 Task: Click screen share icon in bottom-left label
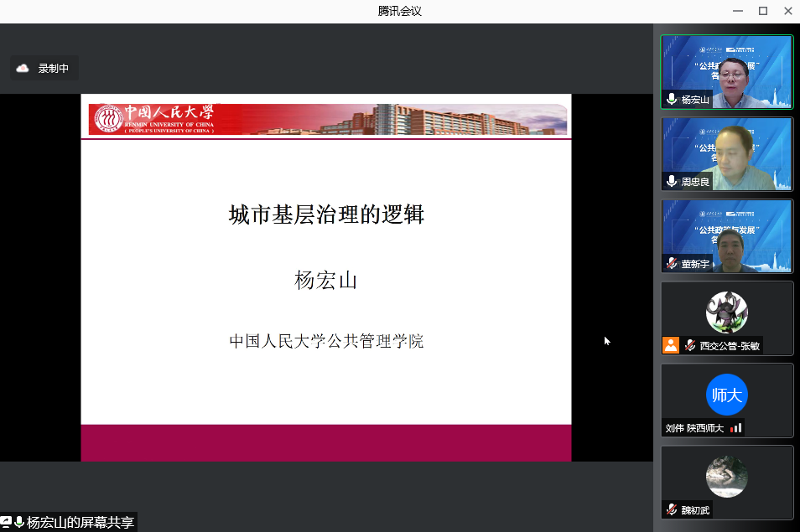[6, 523]
